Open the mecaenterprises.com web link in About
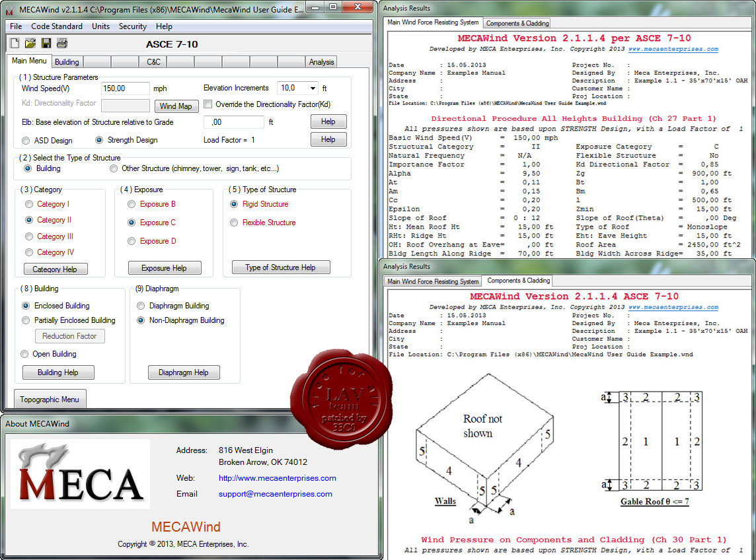The width and height of the screenshot is (756, 560). [278, 478]
